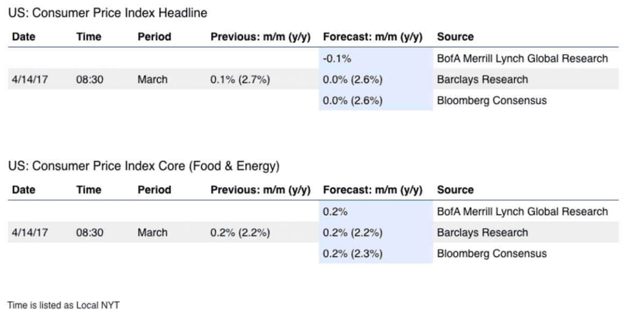This screenshot has width=644, height=316.
Task: Click Headline Forecast: m/m (y/y) header
Action: click(x=373, y=37)
